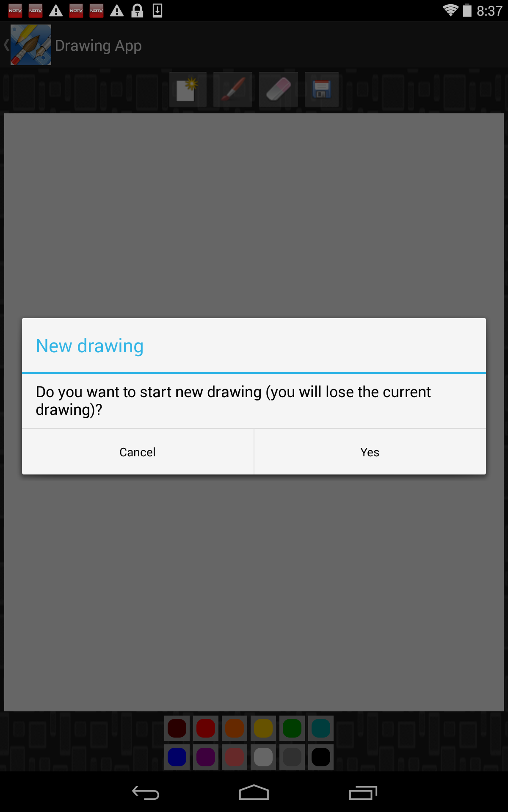The height and width of the screenshot is (812, 508).
Task: Pick the dark maroon color swatch
Action: coord(177,728)
